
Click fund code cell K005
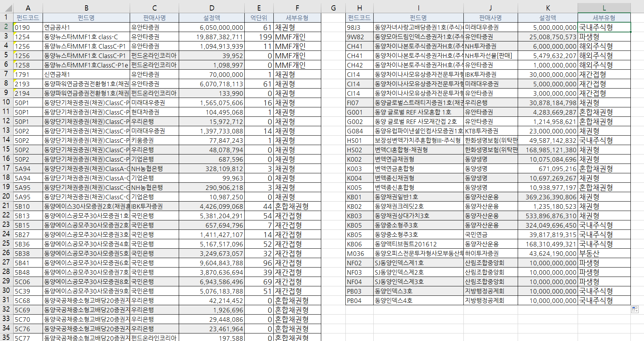[360, 187]
